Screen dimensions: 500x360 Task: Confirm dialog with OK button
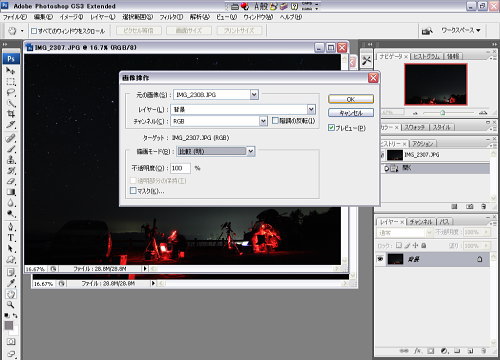(x=351, y=99)
